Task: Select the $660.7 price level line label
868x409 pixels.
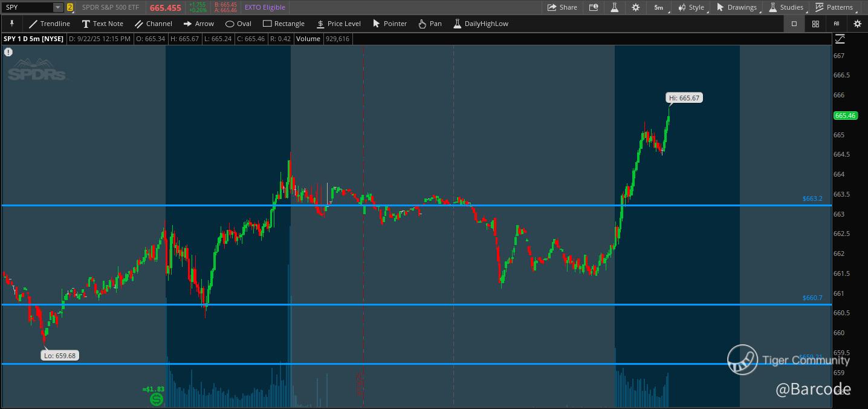Action: tap(812, 298)
